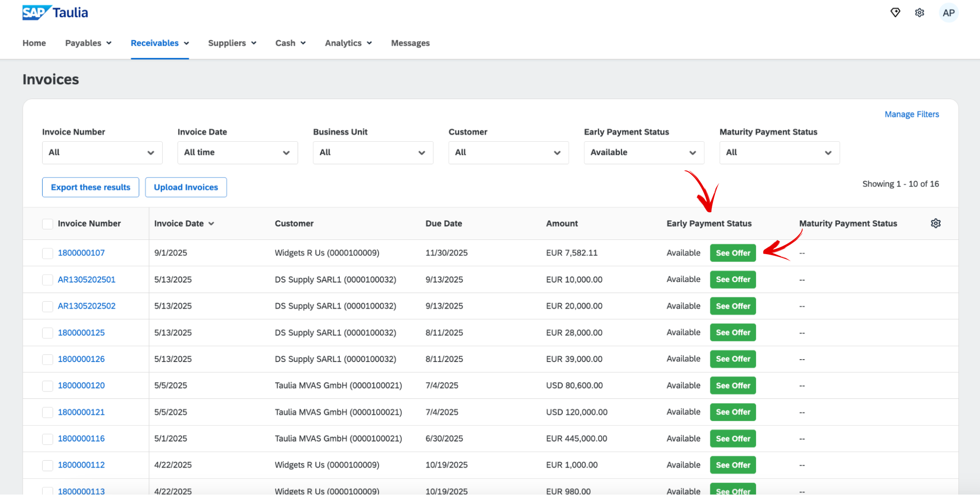The height and width of the screenshot is (495, 980).
Task: Open the SAP Taulia logo home
Action: (55, 13)
